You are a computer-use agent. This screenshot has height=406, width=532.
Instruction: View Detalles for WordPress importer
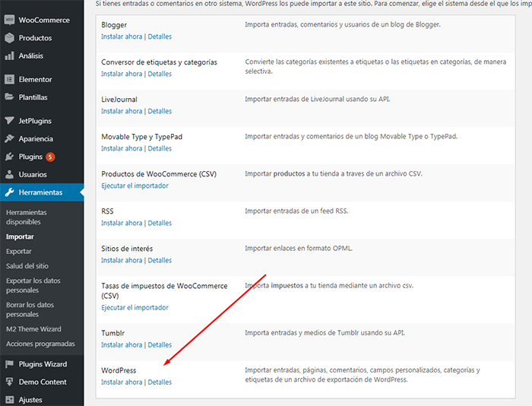[x=160, y=382]
